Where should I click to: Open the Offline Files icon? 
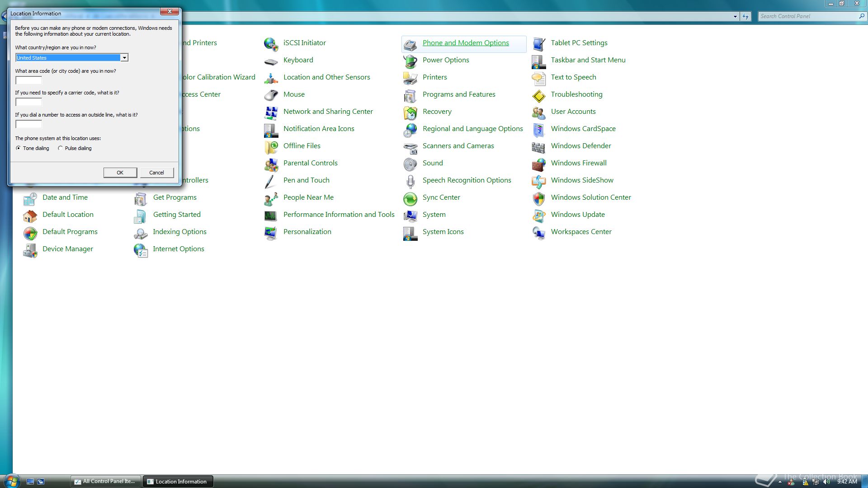[x=271, y=147]
